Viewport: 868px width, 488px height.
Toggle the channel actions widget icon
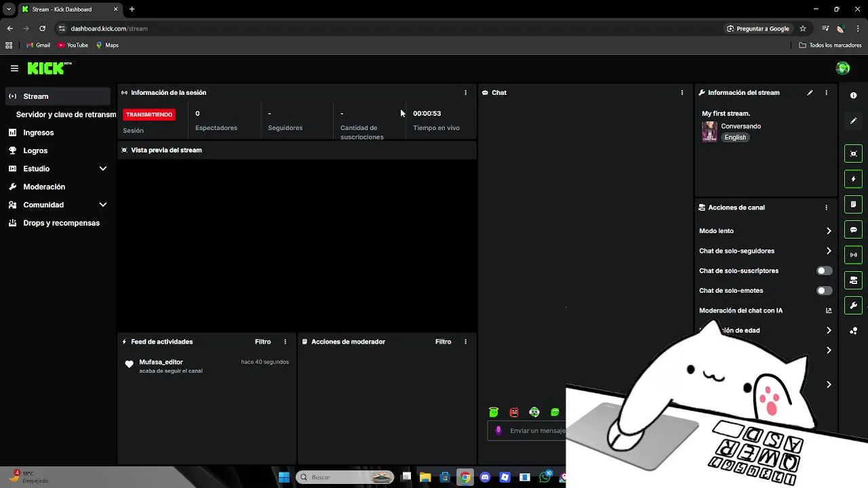(854, 280)
